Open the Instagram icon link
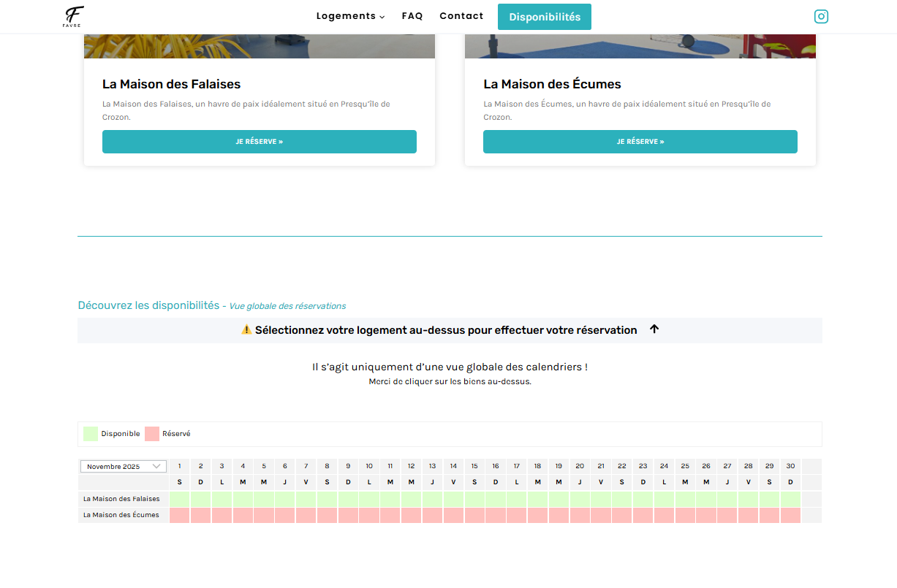897x588 pixels. click(x=821, y=16)
